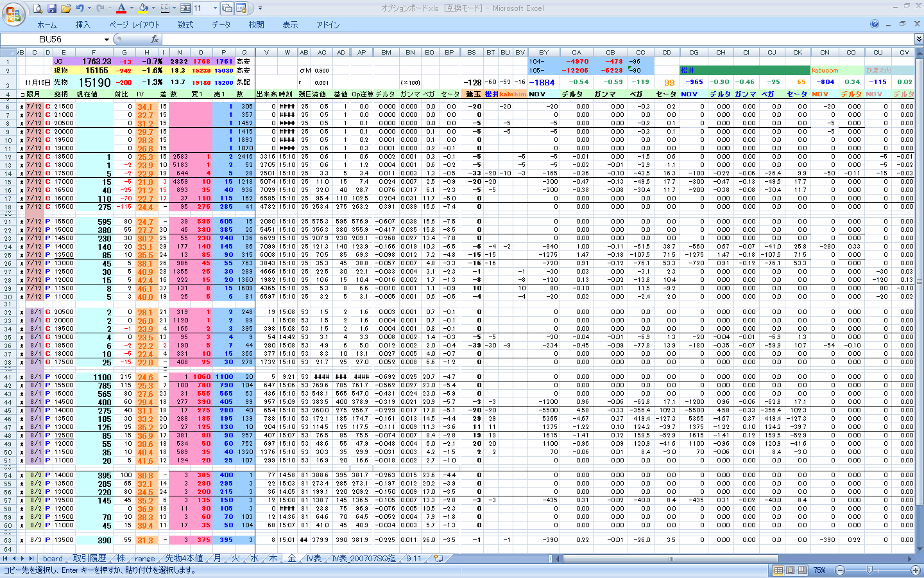This screenshot has width=924, height=578.
Task: Jump to the first sheet tab arrow
Action: [x=6, y=558]
